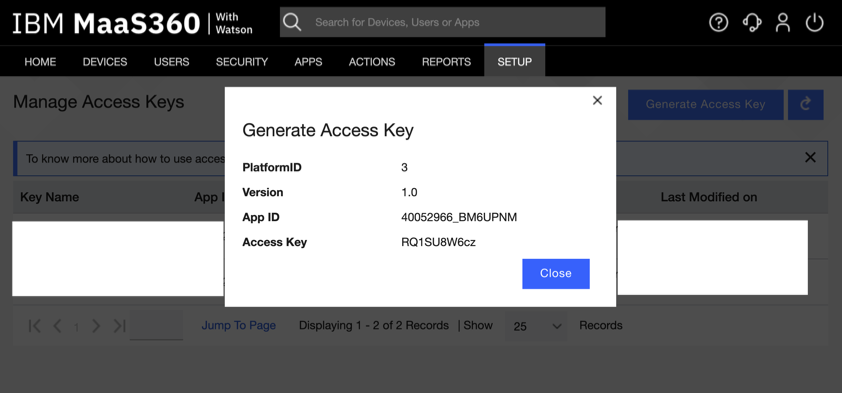Viewport: 842px width, 393px height.
Task: Click the search magnifier icon
Action: coord(292,22)
